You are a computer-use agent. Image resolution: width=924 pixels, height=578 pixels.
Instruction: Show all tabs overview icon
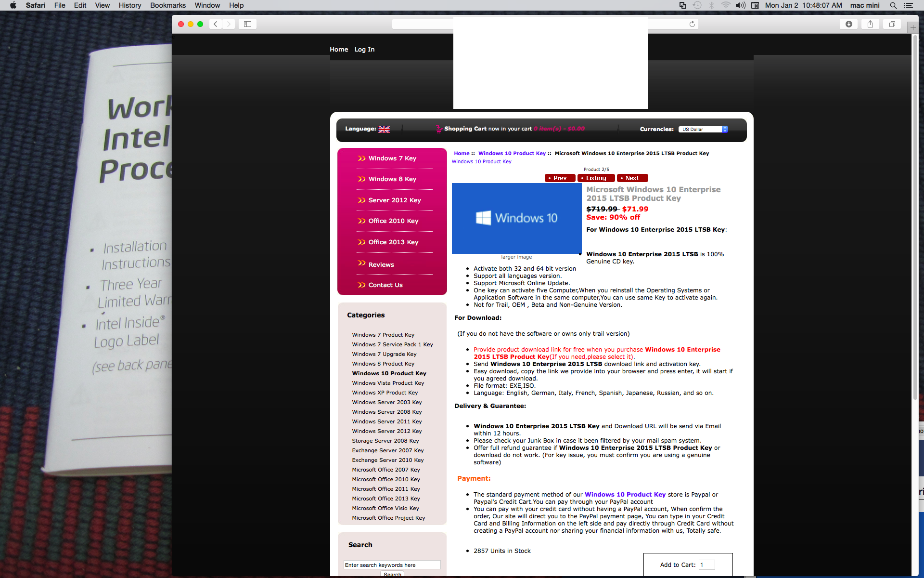click(x=892, y=24)
